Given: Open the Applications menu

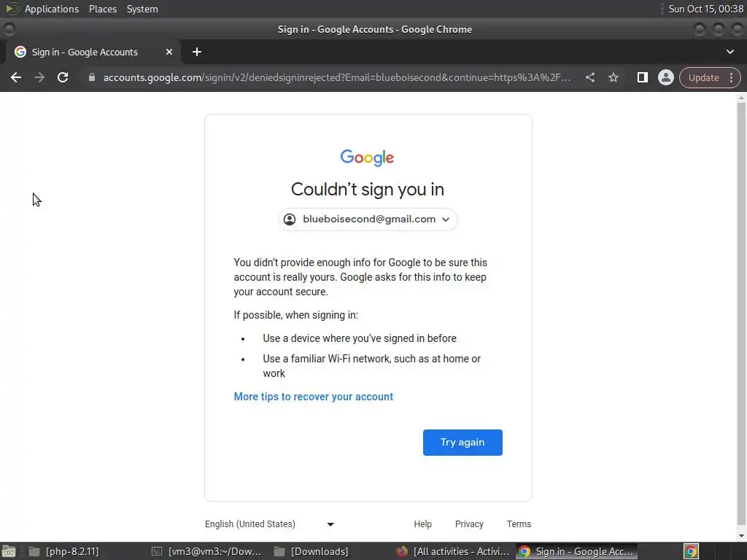Looking at the screenshot, I should pos(52,9).
